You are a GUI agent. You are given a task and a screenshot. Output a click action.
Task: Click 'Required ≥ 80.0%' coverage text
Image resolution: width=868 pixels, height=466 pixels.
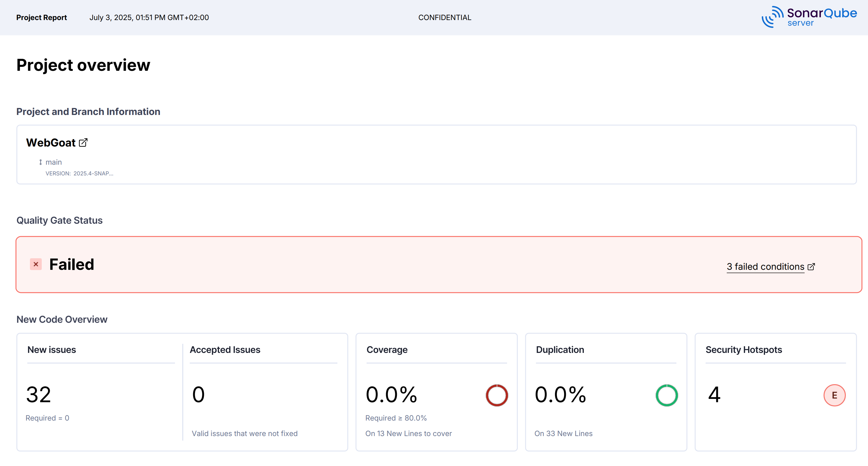[x=396, y=418]
